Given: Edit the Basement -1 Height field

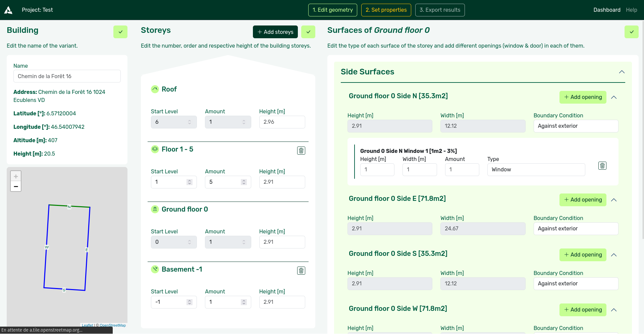Looking at the screenshot, I should [282, 302].
